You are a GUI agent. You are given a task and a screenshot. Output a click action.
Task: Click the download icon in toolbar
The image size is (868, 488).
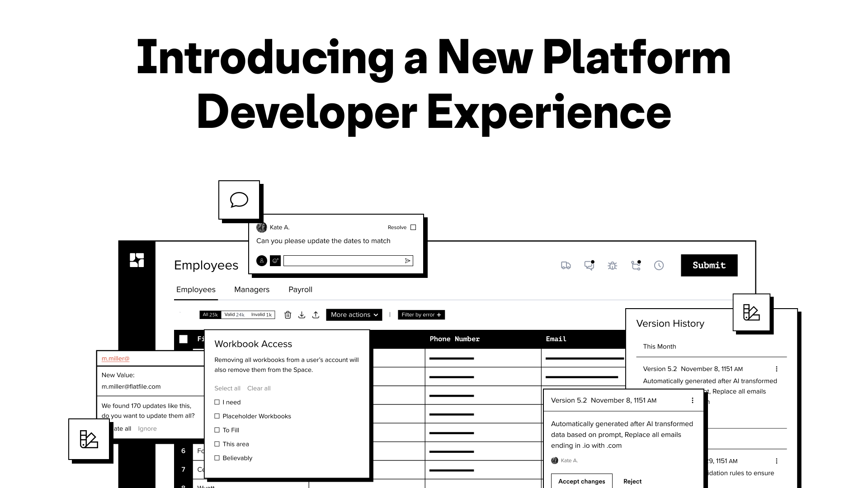[302, 315]
